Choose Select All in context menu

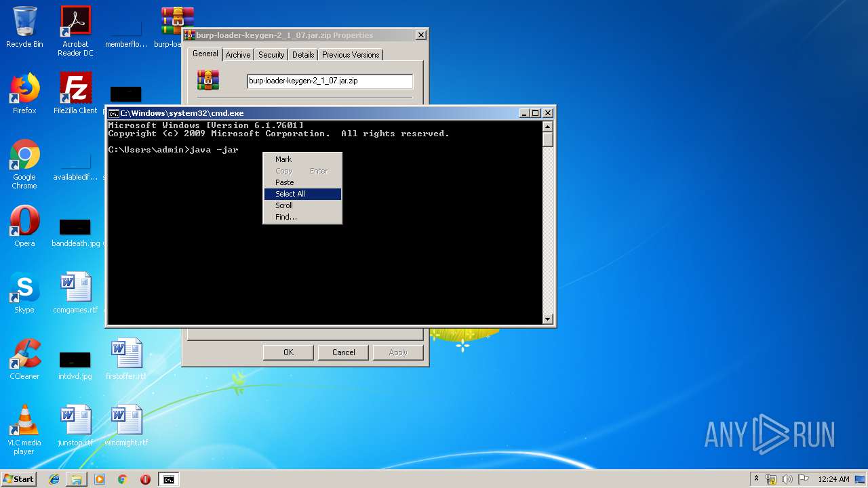point(302,194)
